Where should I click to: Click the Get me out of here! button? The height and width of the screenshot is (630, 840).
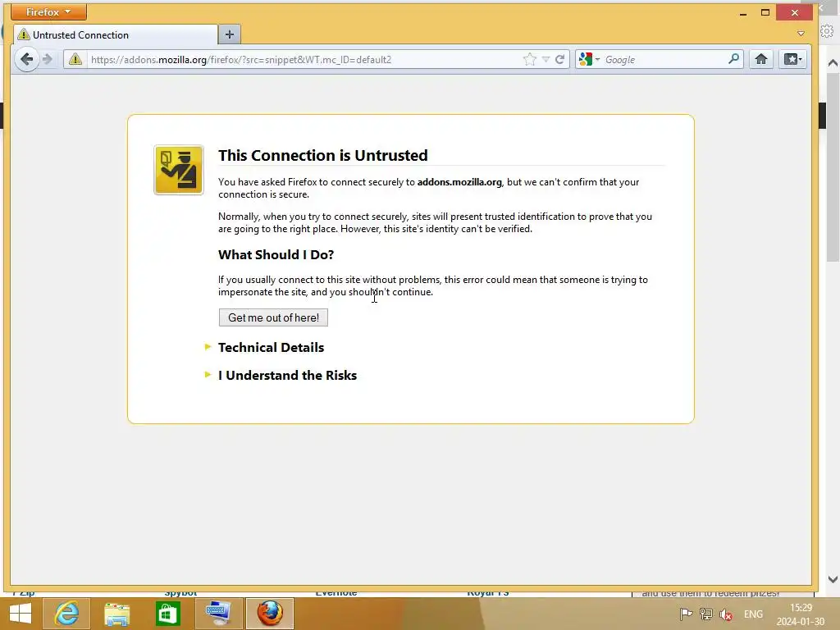[273, 317]
